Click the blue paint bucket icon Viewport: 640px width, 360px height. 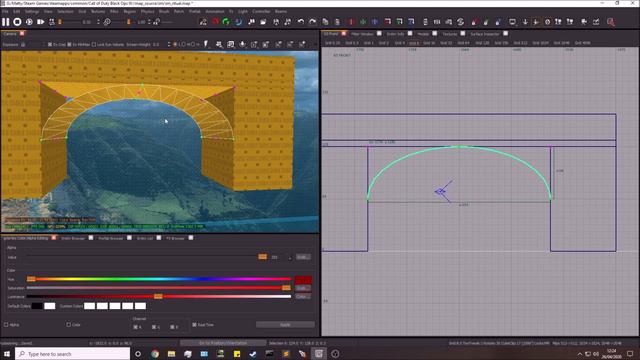[x=498, y=22]
